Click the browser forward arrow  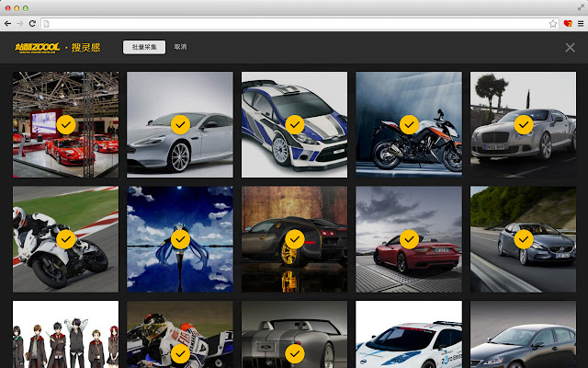point(20,24)
